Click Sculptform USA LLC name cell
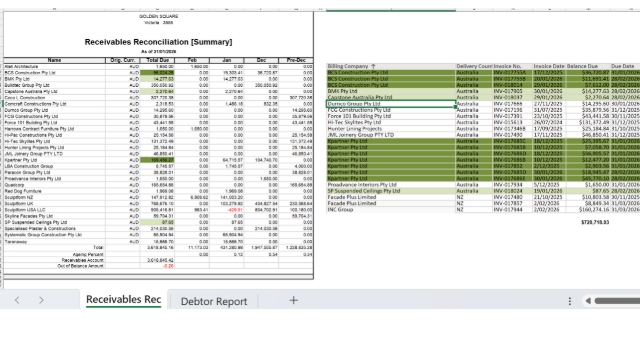Screen dimensions: 640x360 click(x=54, y=210)
